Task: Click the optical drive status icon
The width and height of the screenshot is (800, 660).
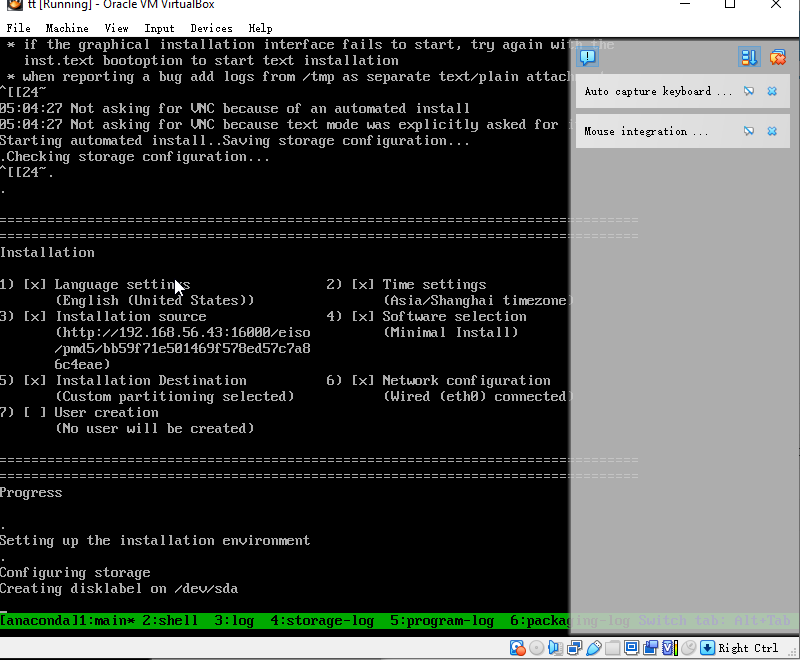Action: click(537, 648)
